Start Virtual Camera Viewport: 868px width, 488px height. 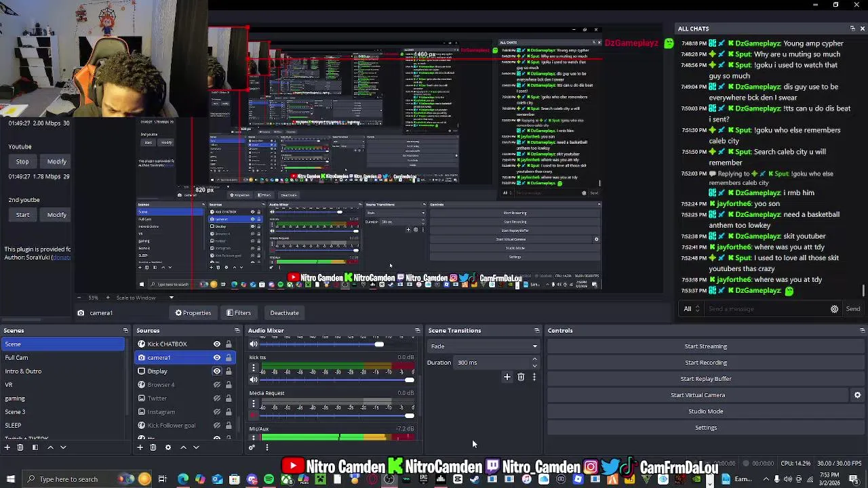pos(698,395)
